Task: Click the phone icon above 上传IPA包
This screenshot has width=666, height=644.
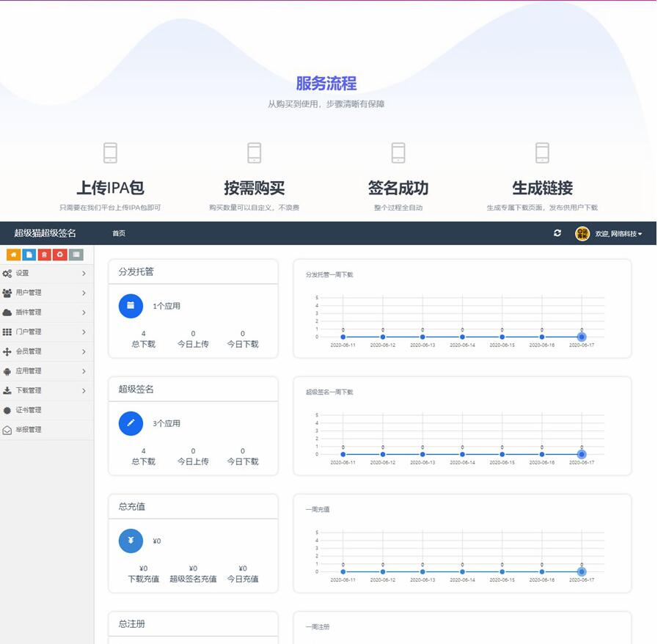Action: (111, 153)
